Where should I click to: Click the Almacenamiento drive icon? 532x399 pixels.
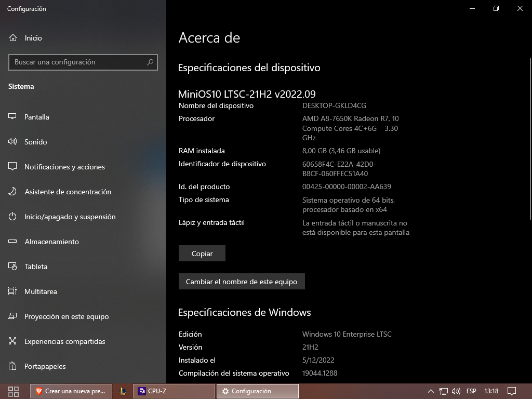pos(12,242)
